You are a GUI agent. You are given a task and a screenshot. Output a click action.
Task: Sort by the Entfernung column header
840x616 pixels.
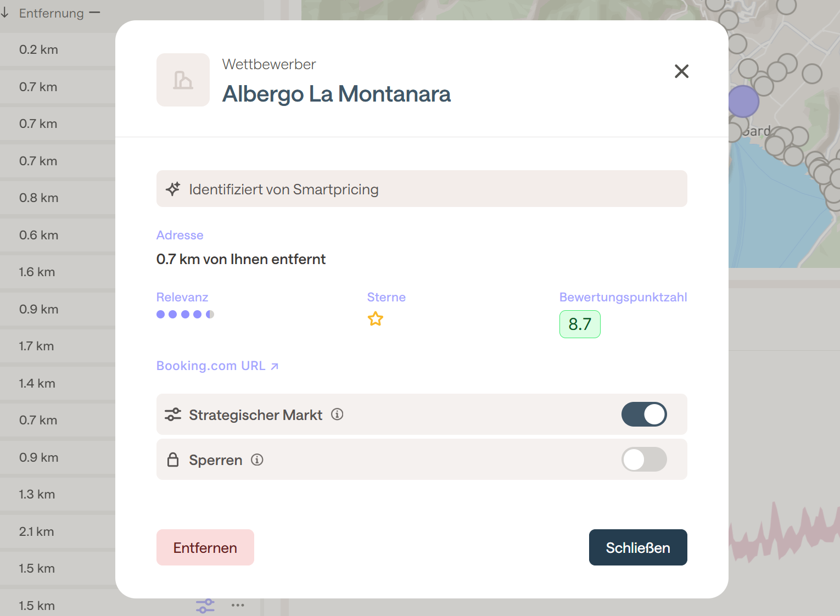point(51,13)
